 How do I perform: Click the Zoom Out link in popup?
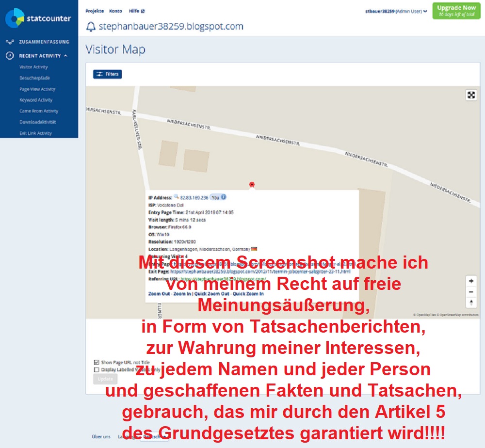coord(159,294)
